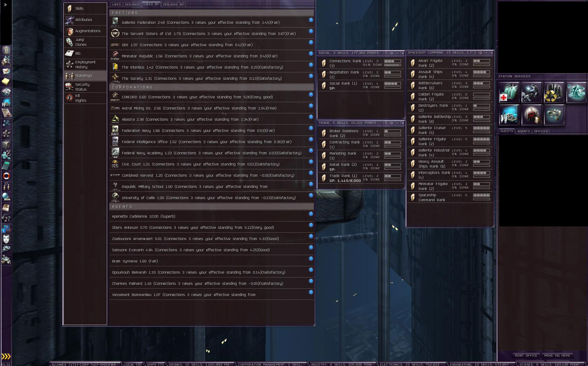Click the Connections skill book icon
Viewport: 588px width, 366px height.
(x=324, y=63)
